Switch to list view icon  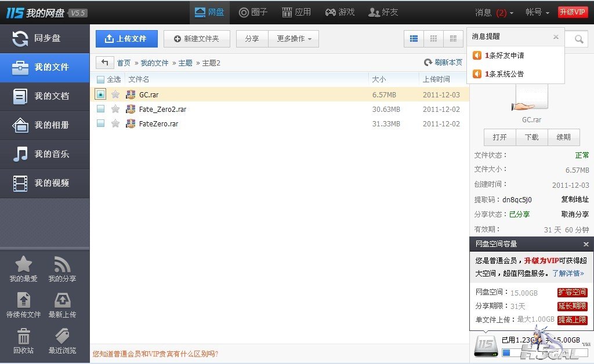(414, 39)
